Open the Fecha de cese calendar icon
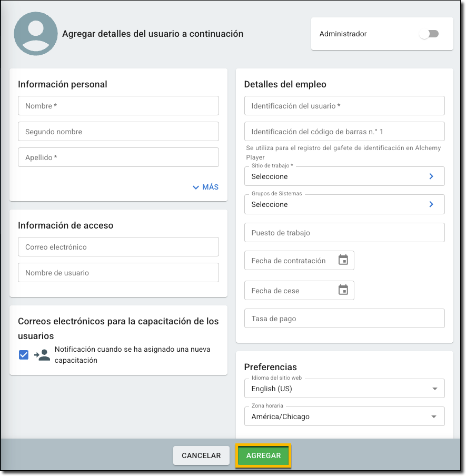The width and height of the screenshot is (466, 476). pyautogui.click(x=343, y=290)
